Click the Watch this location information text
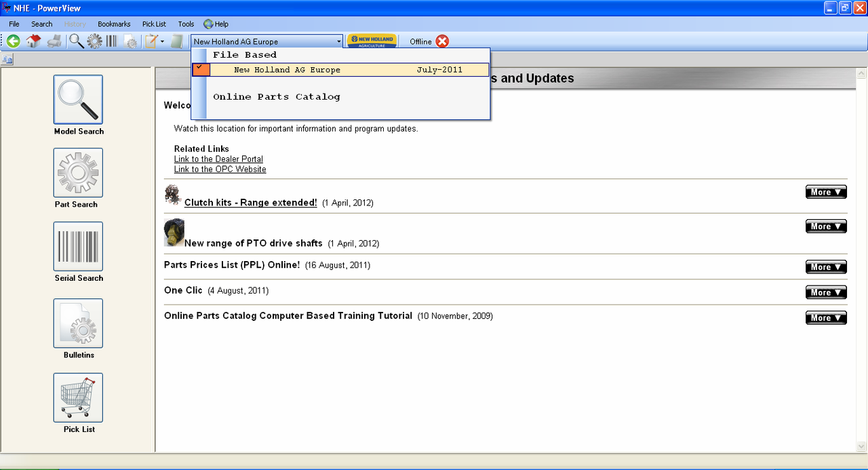This screenshot has width=868, height=470. pyautogui.click(x=296, y=128)
